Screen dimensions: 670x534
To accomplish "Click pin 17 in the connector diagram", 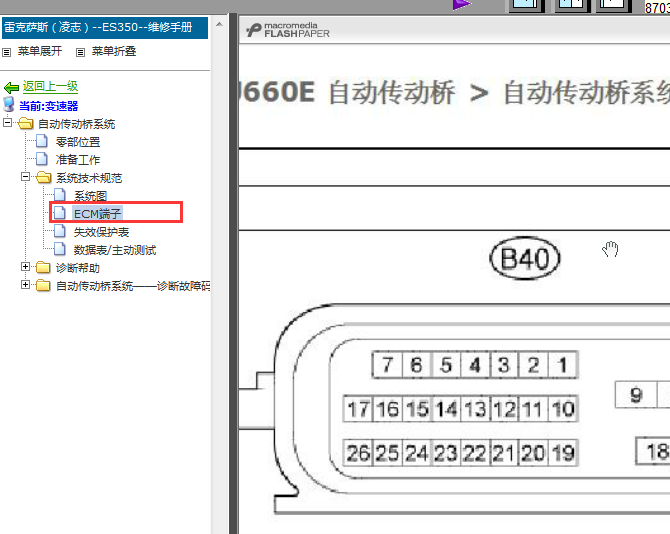I will point(358,409).
